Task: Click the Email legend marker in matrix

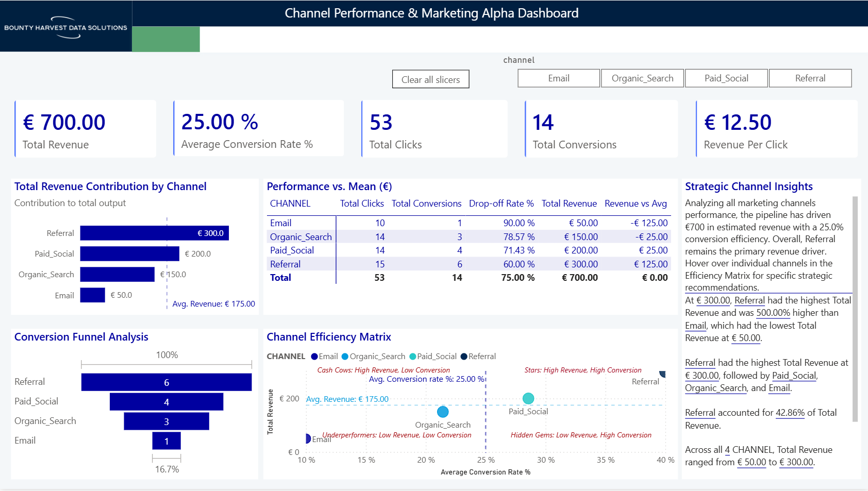Action: pyautogui.click(x=315, y=357)
